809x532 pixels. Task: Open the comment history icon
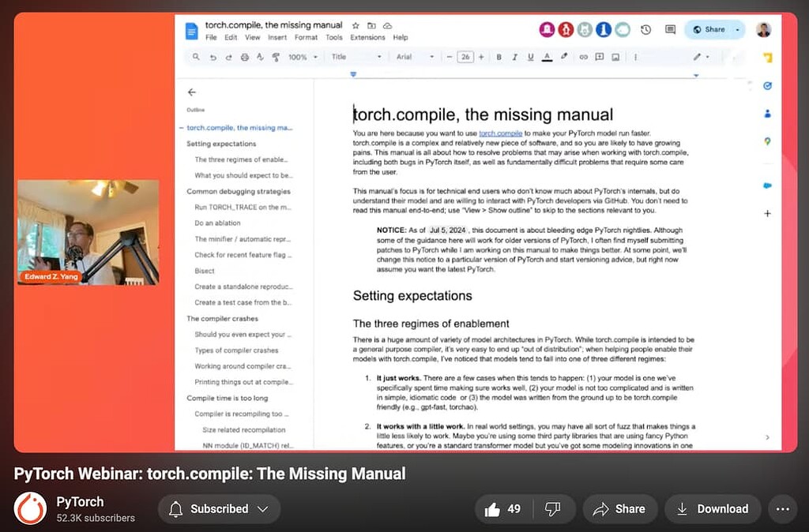point(670,30)
